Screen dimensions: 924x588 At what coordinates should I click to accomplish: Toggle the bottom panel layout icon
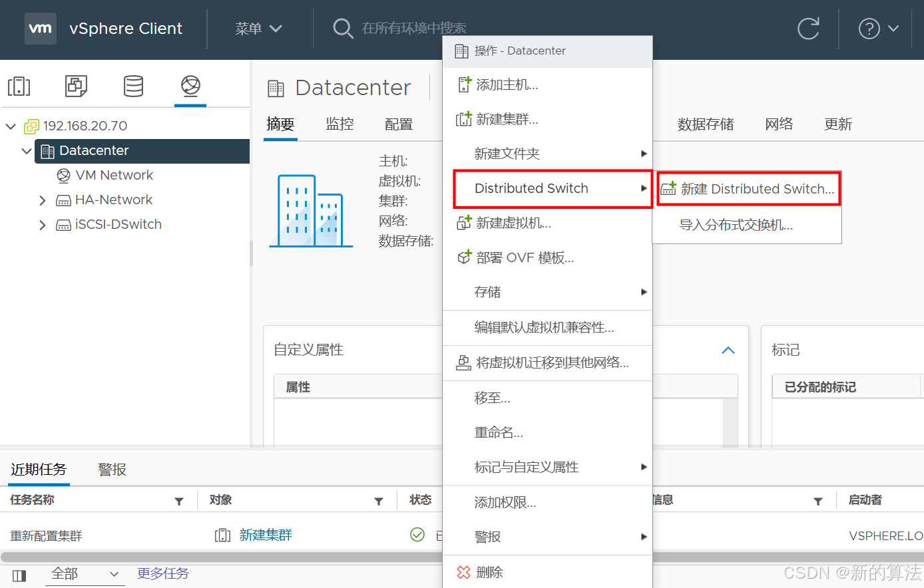pyautogui.click(x=19, y=575)
